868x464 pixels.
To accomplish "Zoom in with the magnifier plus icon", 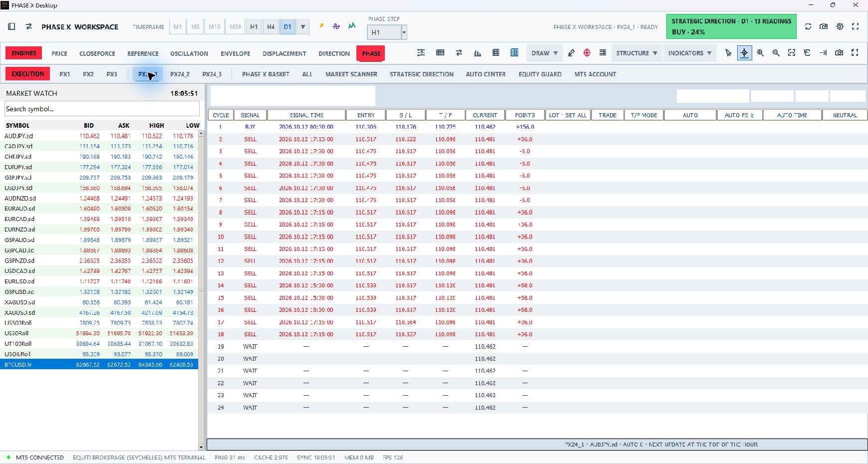I will pos(760,53).
